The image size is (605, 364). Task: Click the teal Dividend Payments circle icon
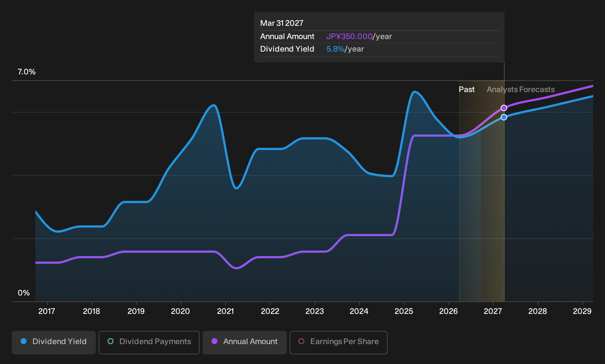point(111,341)
